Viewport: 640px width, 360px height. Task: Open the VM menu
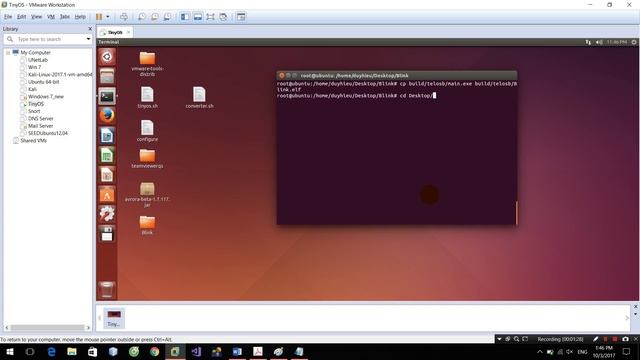coord(51,17)
